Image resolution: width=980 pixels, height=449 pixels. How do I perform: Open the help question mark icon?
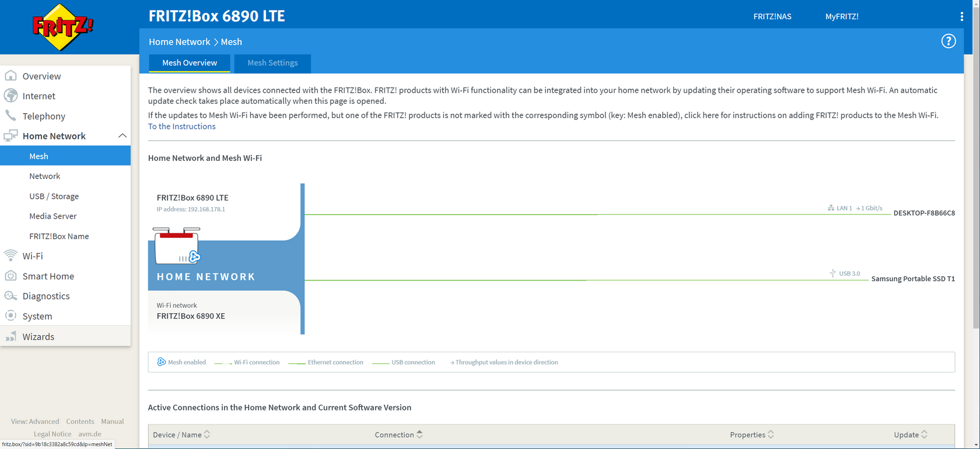pos(949,41)
